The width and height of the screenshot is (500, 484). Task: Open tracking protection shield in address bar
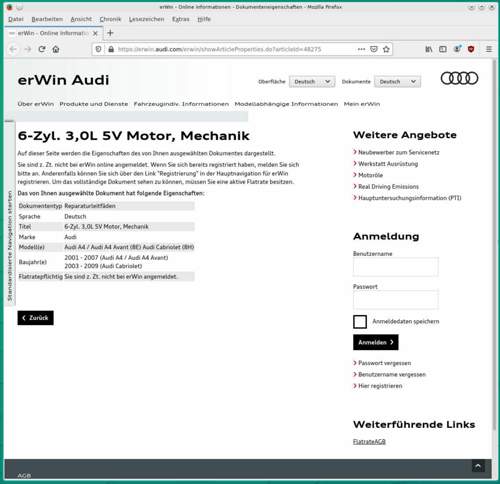tap(98, 49)
